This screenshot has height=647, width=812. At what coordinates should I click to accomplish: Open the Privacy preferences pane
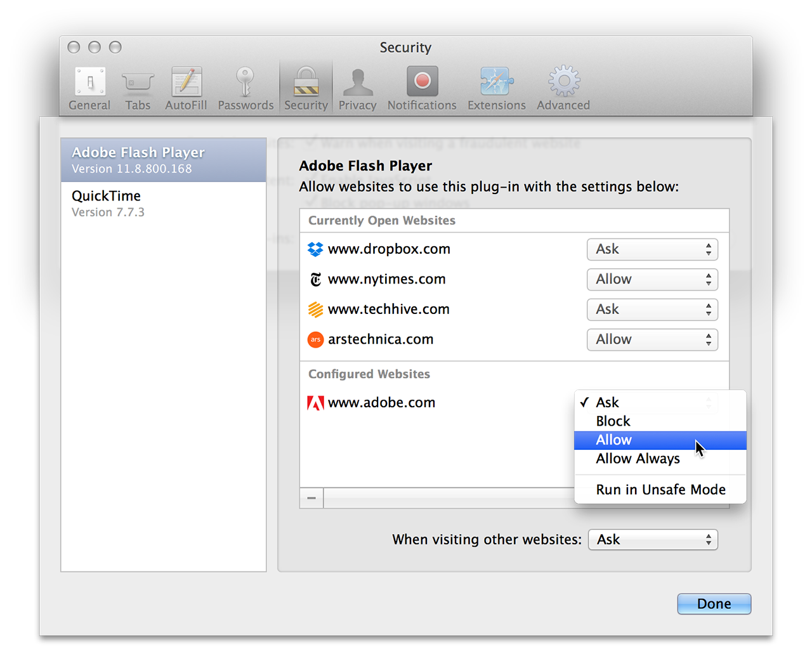click(x=357, y=89)
